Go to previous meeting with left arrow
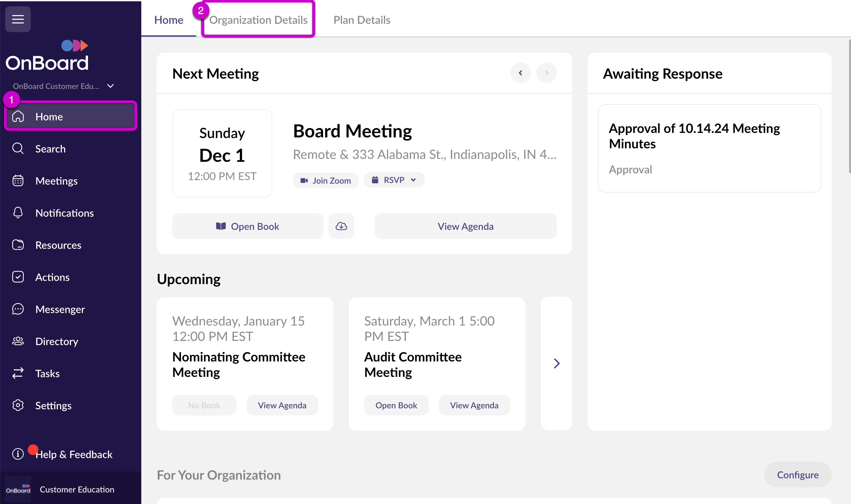The height and width of the screenshot is (504, 851). pos(521,73)
